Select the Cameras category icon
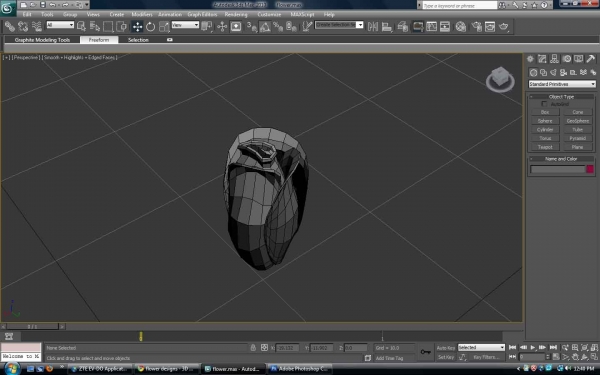The width and height of the screenshot is (600, 375). click(563, 72)
